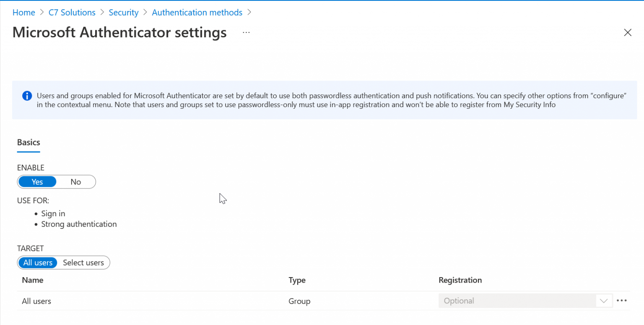Open the Security breadcrumb link
The height and width of the screenshot is (325, 644).
[x=123, y=13]
